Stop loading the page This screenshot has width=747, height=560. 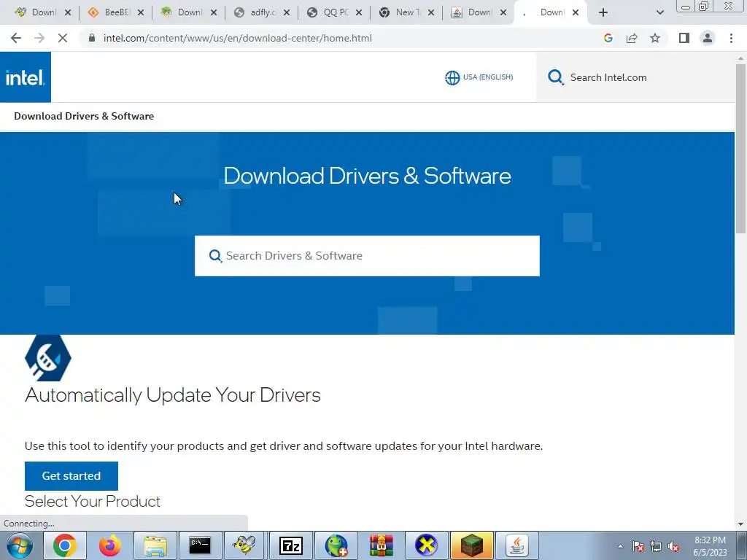pyautogui.click(x=63, y=38)
